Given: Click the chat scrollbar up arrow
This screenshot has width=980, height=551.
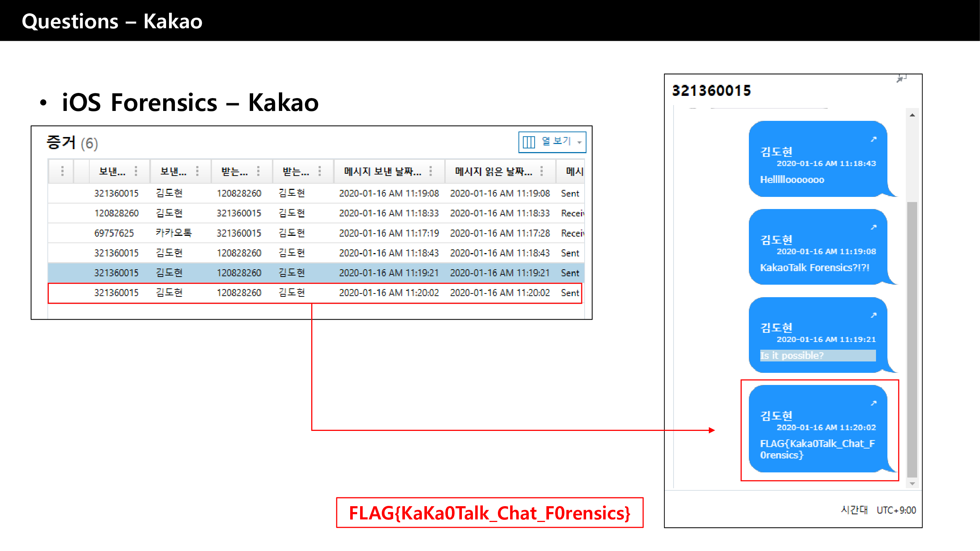Looking at the screenshot, I should pos(912,115).
